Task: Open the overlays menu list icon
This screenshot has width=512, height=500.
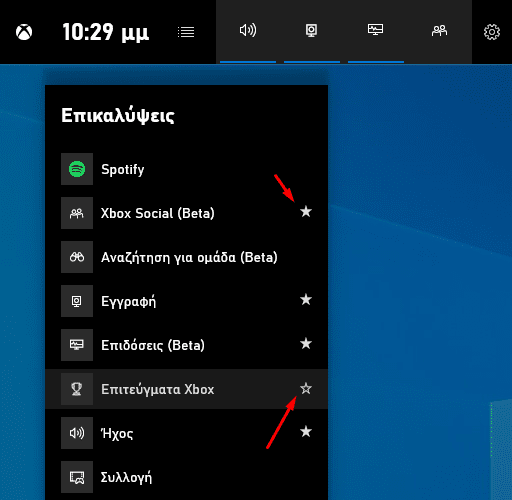Action: coord(186,32)
